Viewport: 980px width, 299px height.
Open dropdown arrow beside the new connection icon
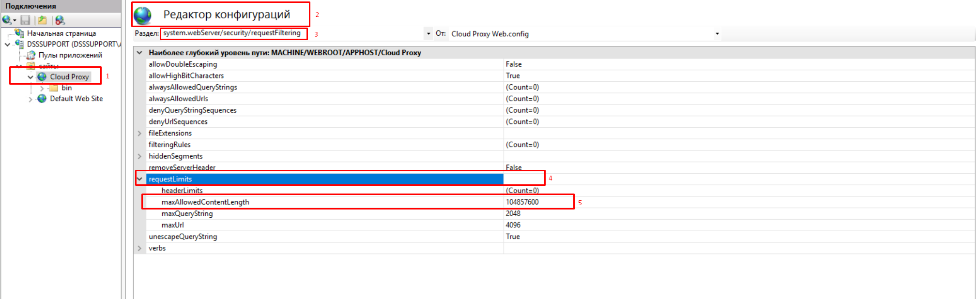pyautogui.click(x=15, y=20)
